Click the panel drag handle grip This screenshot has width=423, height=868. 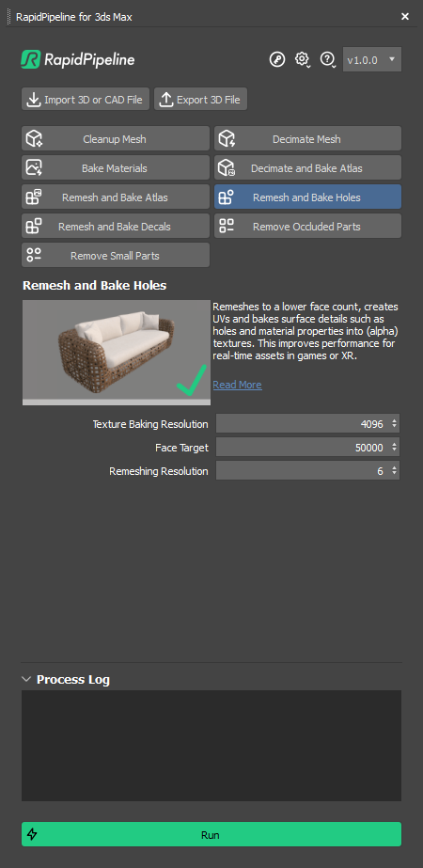[8, 17]
